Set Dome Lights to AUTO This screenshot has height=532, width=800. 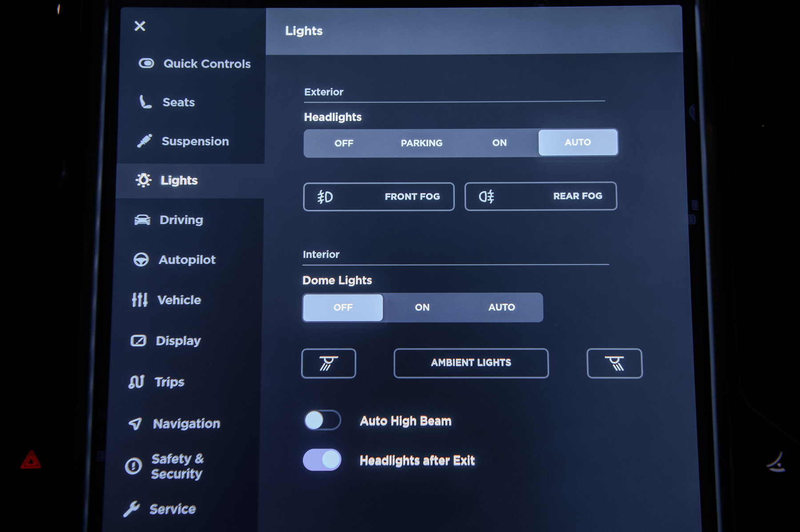[501, 307]
